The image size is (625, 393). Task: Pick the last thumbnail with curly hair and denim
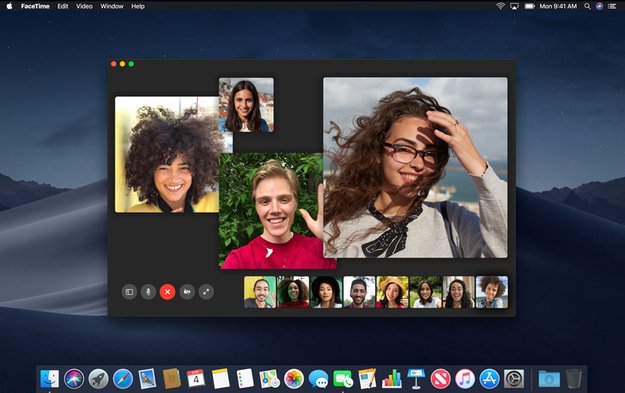(x=492, y=292)
